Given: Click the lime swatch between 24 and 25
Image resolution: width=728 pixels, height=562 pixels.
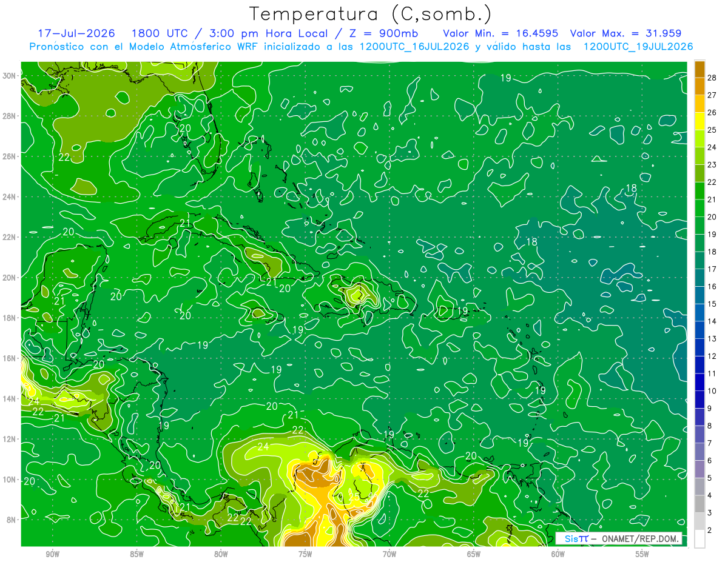Looking at the screenshot, I should click(699, 138).
